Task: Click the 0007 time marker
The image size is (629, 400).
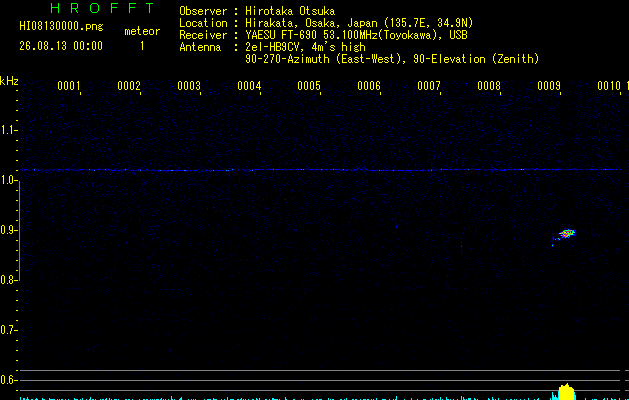Action: pos(429,85)
